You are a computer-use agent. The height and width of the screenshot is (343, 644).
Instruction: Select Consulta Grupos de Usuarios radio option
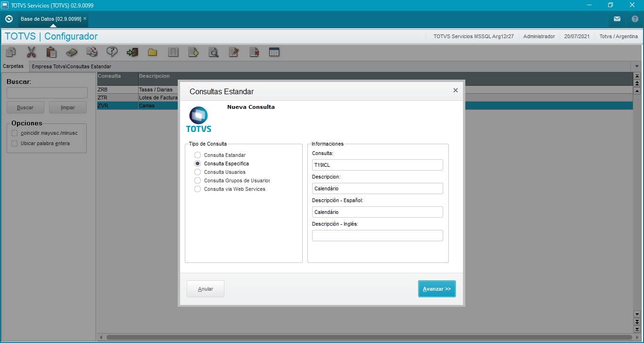click(x=198, y=180)
